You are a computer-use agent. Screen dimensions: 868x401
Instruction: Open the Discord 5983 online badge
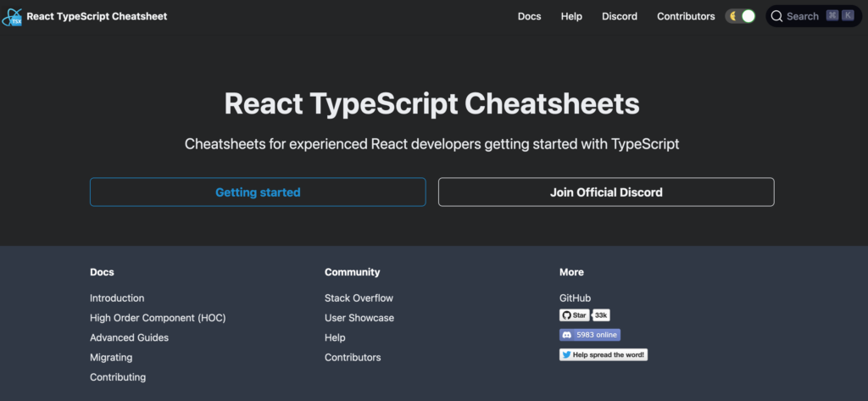click(x=589, y=335)
